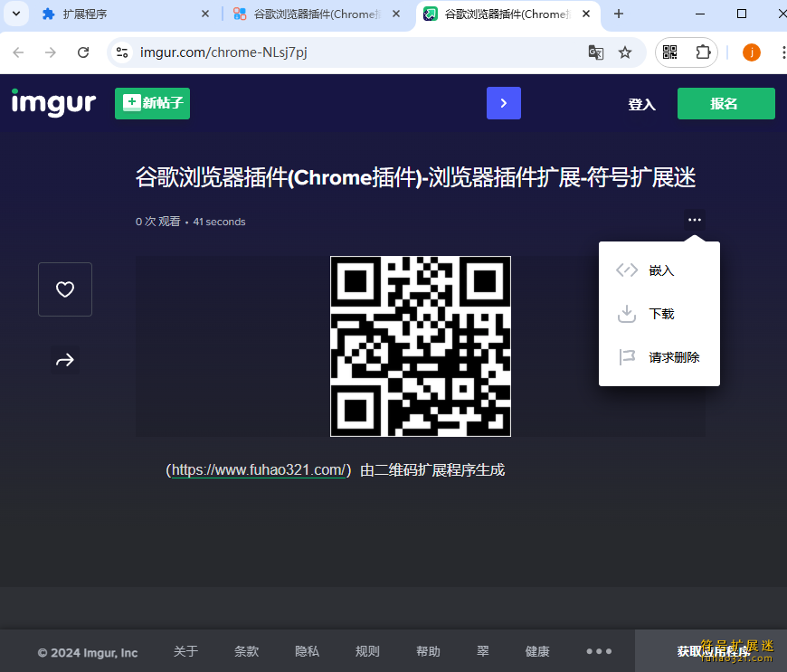
Task: Close the active imgur tab
Action: pos(586,14)
